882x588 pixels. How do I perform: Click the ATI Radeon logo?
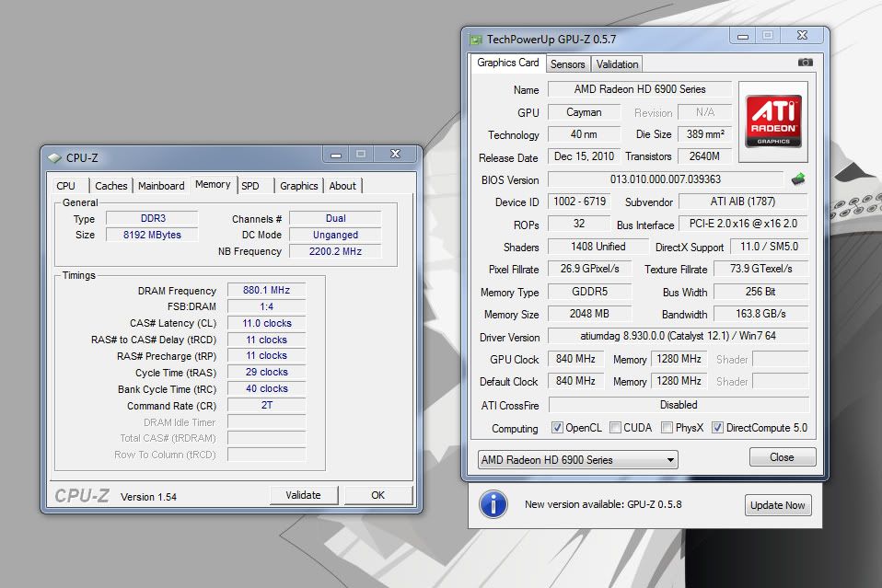point(772,121)
